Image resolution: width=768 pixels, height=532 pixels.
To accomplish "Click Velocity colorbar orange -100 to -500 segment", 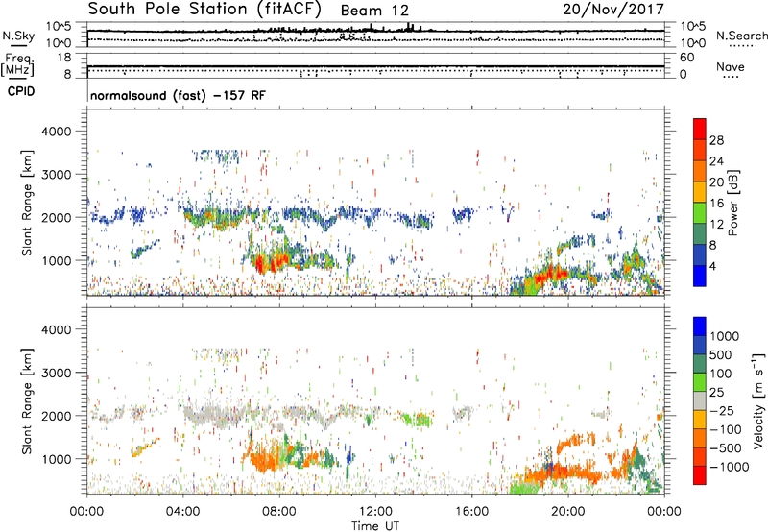I will coord(700,438).
